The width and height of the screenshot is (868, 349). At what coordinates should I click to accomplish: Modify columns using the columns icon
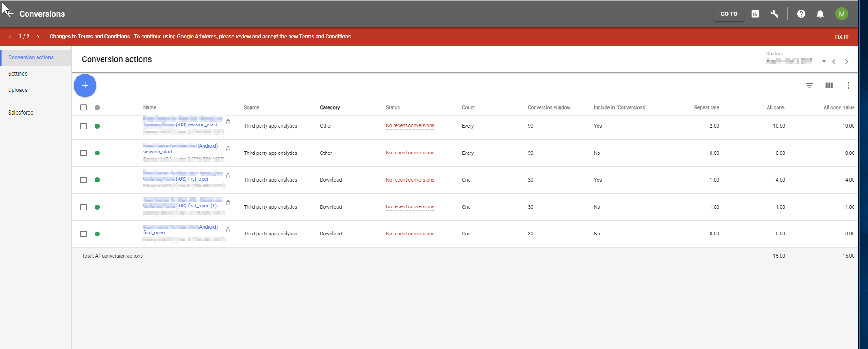[829, 86]
